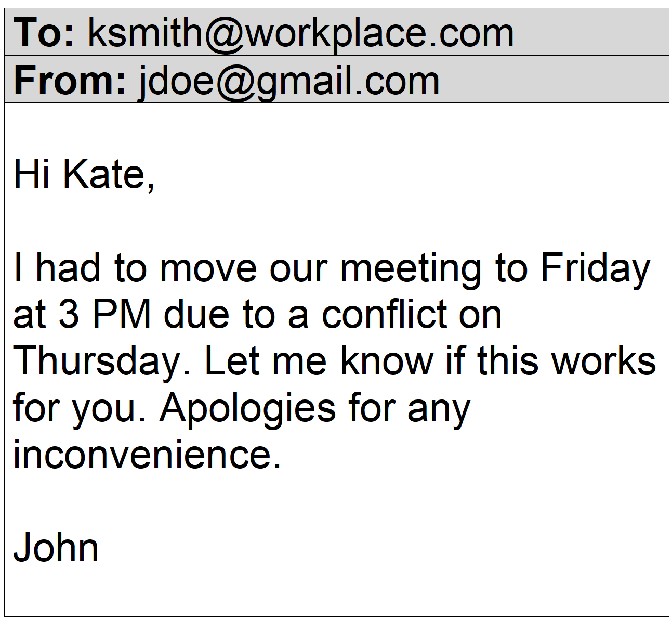The height and width of the screenshot is (620, 672).
Task: Click the To: label in header
Action: (x=44, y=32)
